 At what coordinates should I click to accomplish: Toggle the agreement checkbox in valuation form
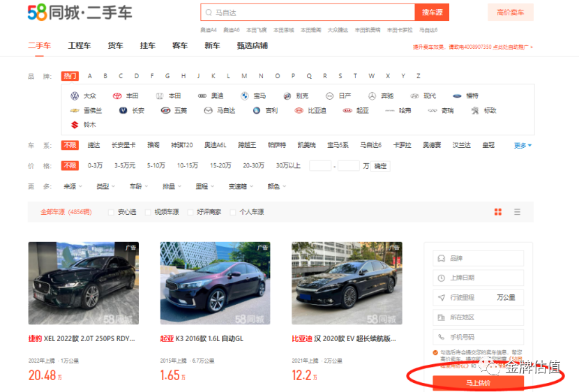(x=435, y=352)
